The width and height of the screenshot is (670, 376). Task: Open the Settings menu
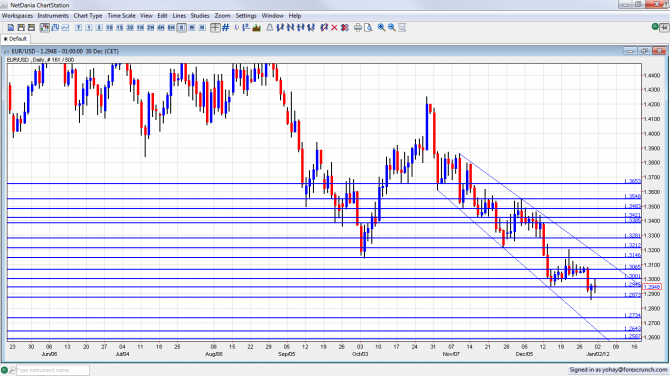[246, 16]
